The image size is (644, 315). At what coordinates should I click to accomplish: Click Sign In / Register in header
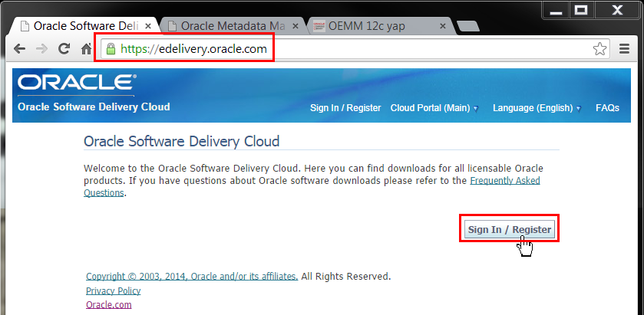pos(345,108)
